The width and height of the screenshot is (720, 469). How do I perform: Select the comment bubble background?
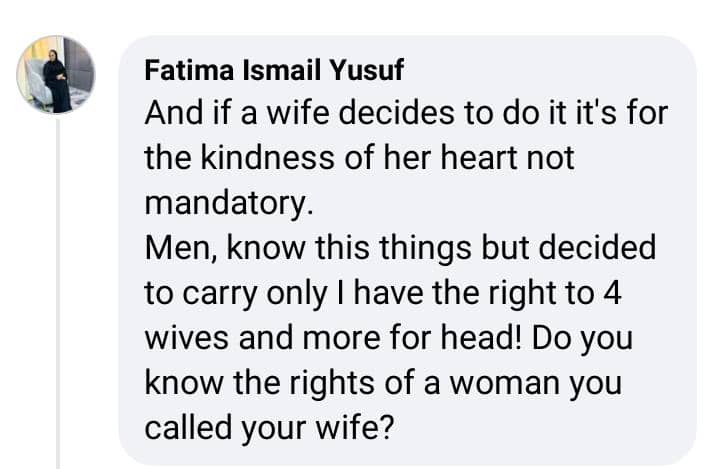click(x=408, y=250)
